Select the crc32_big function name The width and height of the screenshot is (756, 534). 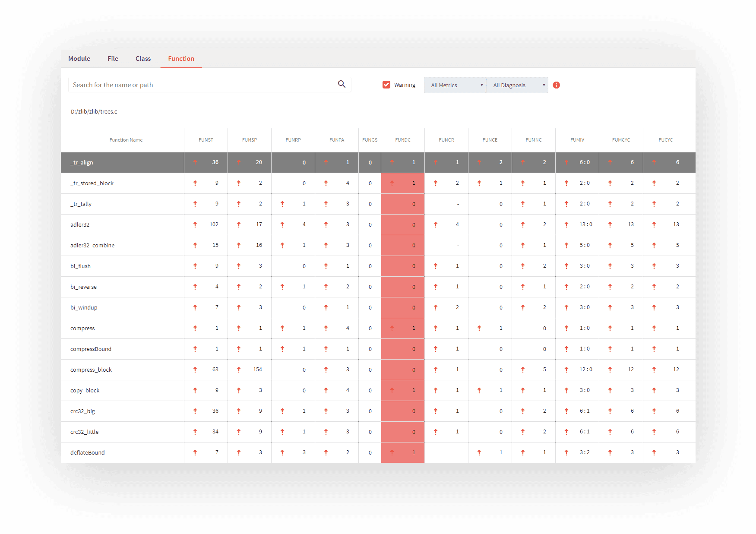tap(82, 411)
